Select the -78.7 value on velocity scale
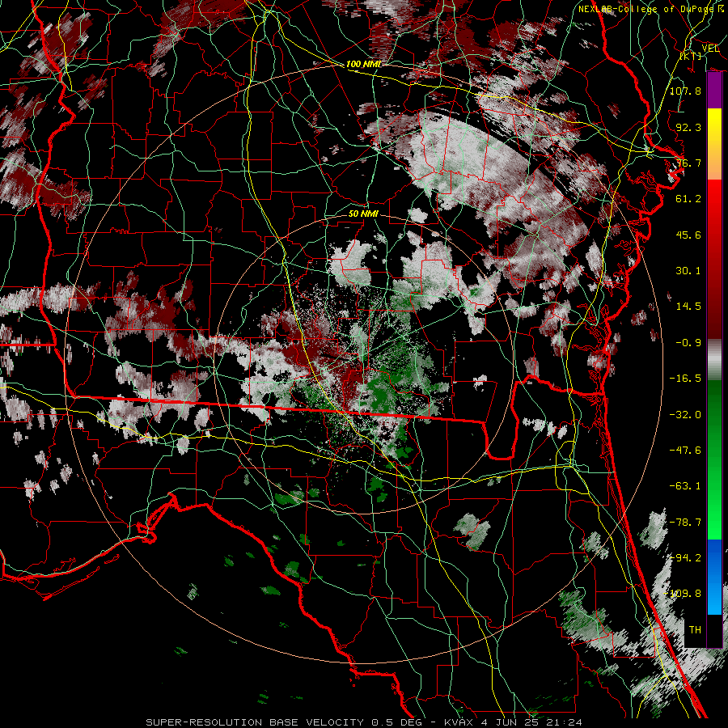The width and height of the screenshot is (728, 728). pyautogui.click(x=685, y=523)
